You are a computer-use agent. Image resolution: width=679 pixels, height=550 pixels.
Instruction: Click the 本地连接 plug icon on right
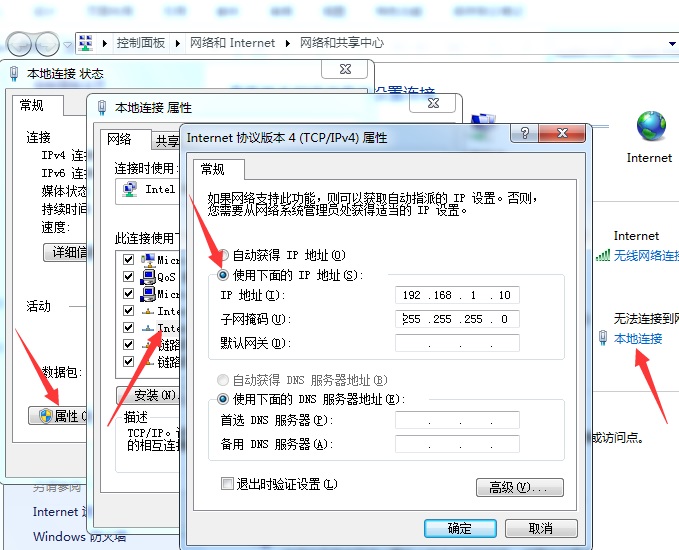[603, 338]
